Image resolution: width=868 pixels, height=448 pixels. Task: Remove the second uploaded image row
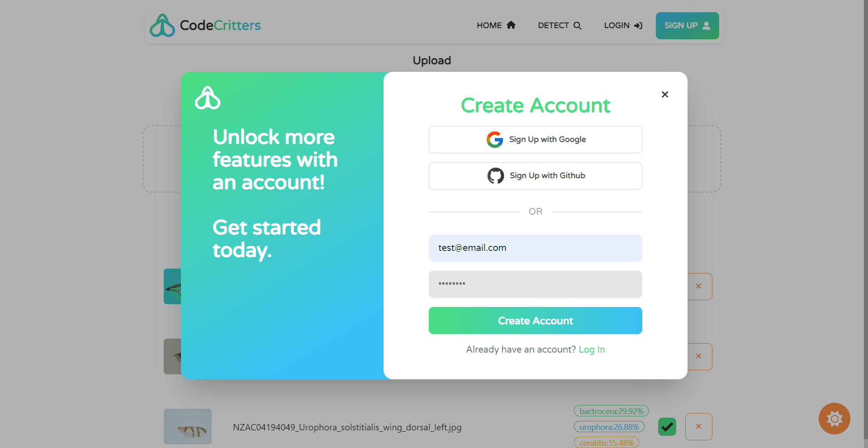point(699,356)
